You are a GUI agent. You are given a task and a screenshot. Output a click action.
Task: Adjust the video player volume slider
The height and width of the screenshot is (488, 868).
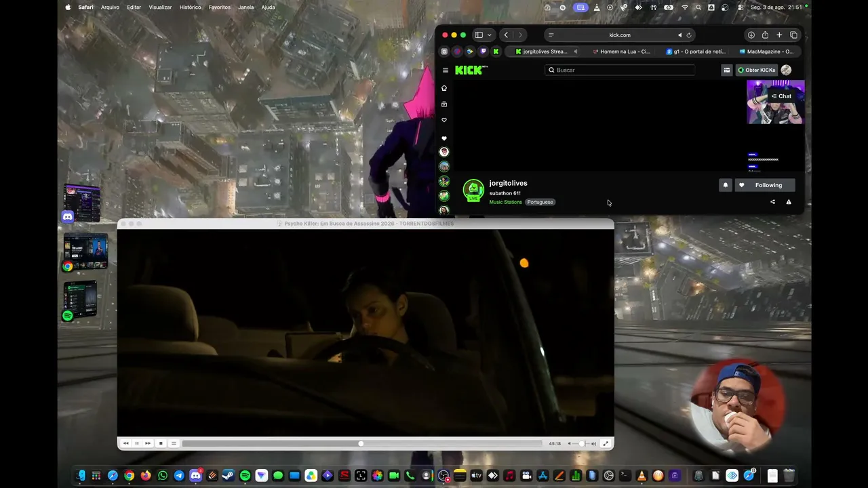point(581,443)
